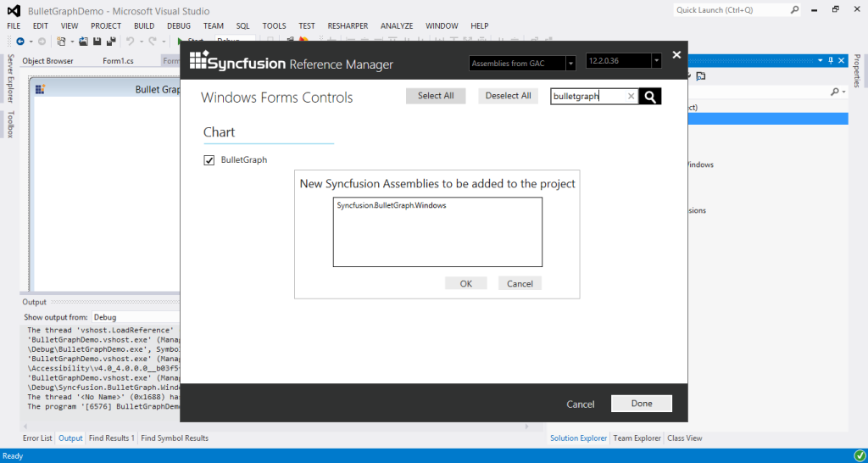Click the search magnifier button in Reference Manager
This screenshot has height=463, width=868.
tap(650, 97)
